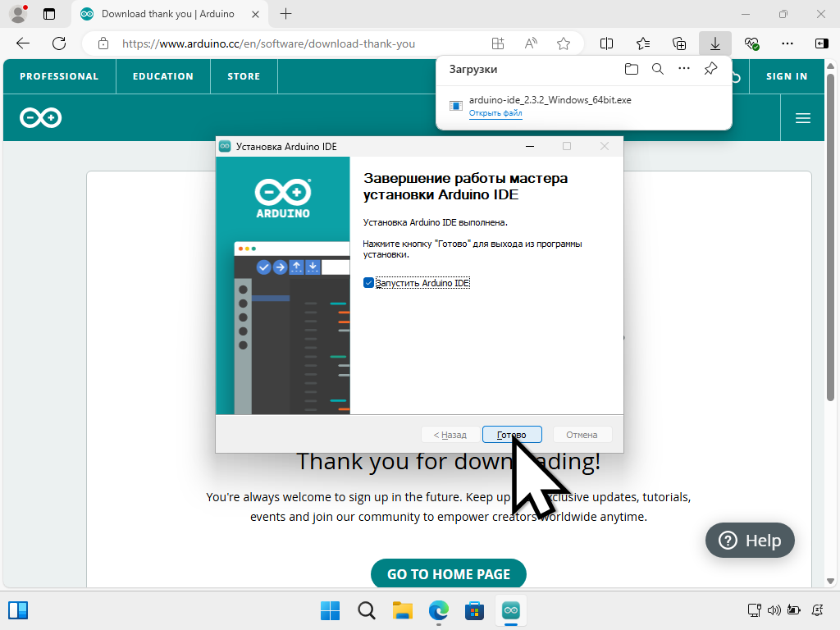Select Arduino installer on the taskbar
Viewport: 840px width, 630px height.
(511, 610)
